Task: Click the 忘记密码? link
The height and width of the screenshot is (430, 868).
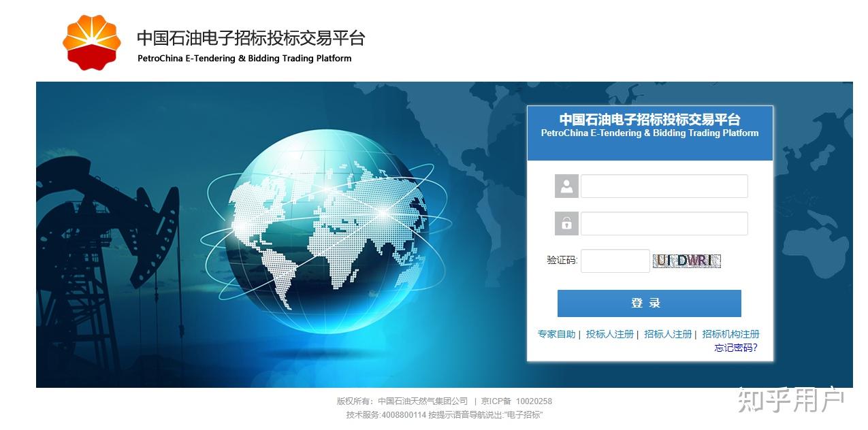Action: point(735,348)
